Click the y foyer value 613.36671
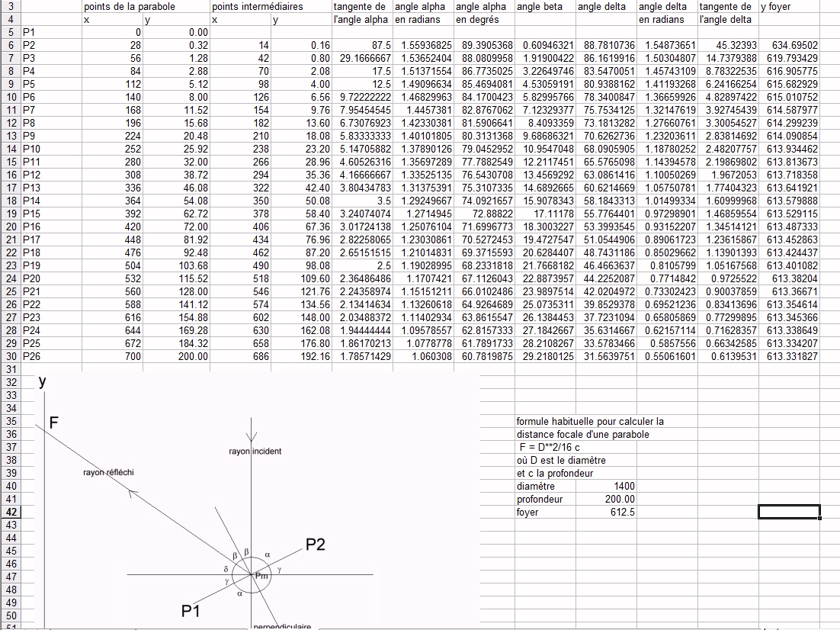This screenshot has width=840, height=630. tap(789, 291)
